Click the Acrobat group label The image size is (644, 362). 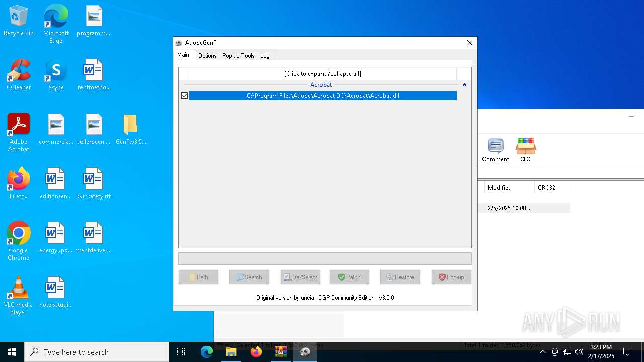[x=321, y=85]
